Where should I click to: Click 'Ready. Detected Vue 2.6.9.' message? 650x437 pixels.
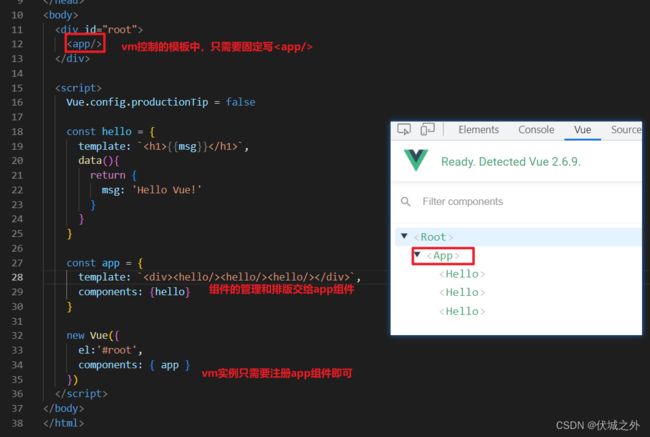[511, 162]
